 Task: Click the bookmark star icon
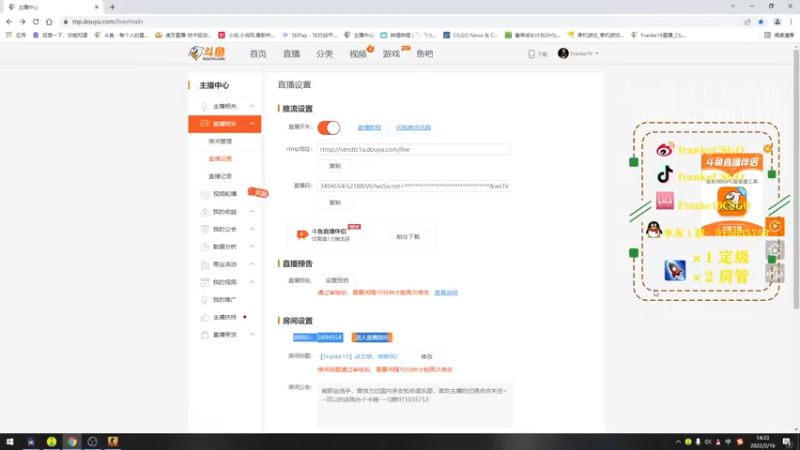(761, 22)
